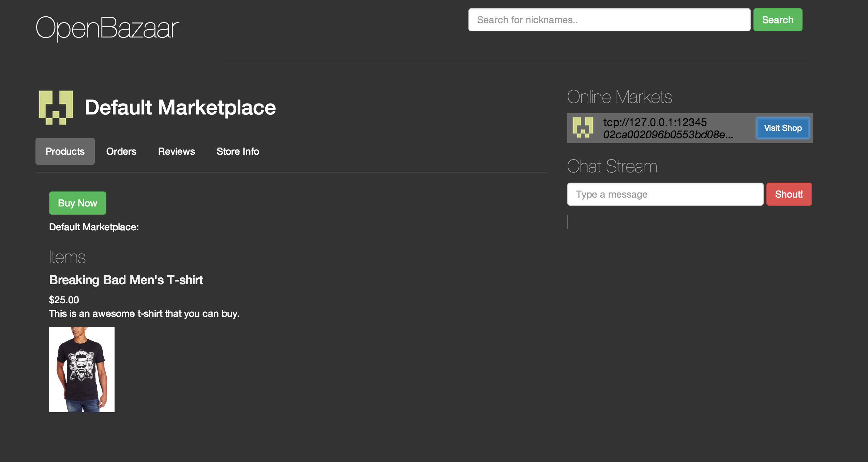Click the Default Marketplace store heading

[x=180, y=107]
